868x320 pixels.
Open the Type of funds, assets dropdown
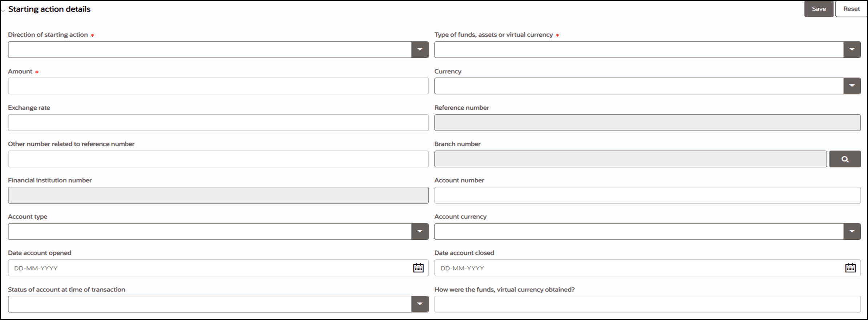[852, 49]
